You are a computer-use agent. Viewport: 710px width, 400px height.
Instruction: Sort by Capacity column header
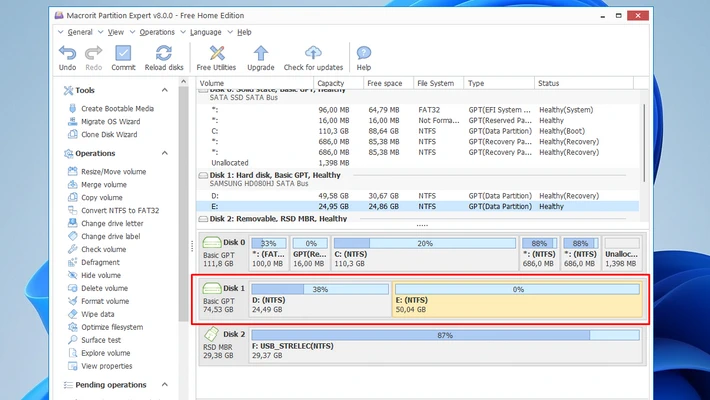[339, 83]
